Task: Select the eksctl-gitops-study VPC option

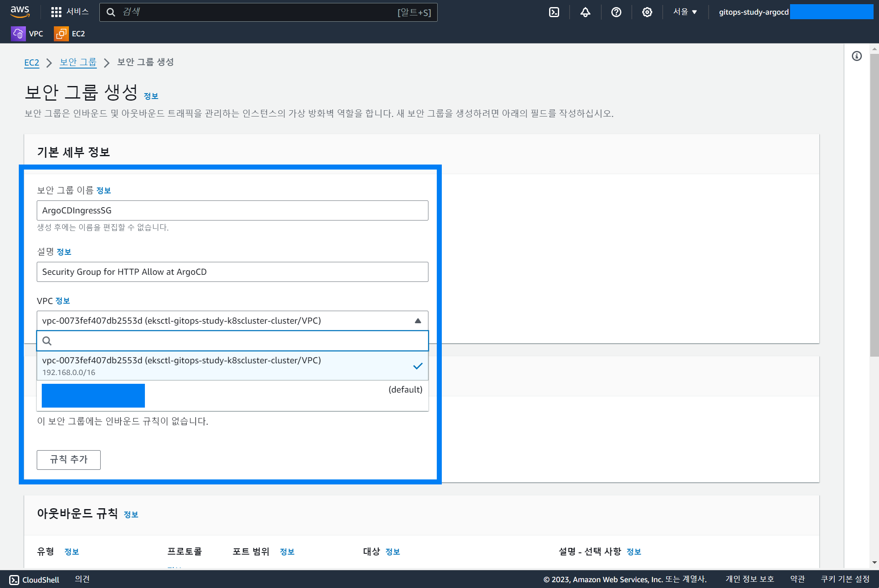Action: click(x=232, y=366)
